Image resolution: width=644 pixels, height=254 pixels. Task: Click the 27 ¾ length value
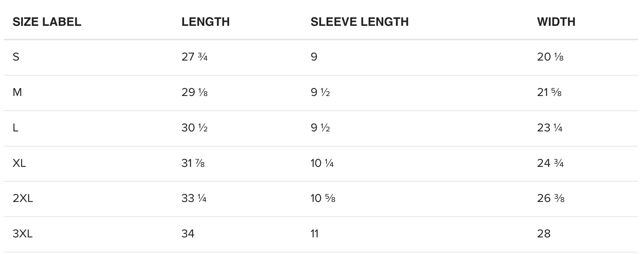pos(194,57)
